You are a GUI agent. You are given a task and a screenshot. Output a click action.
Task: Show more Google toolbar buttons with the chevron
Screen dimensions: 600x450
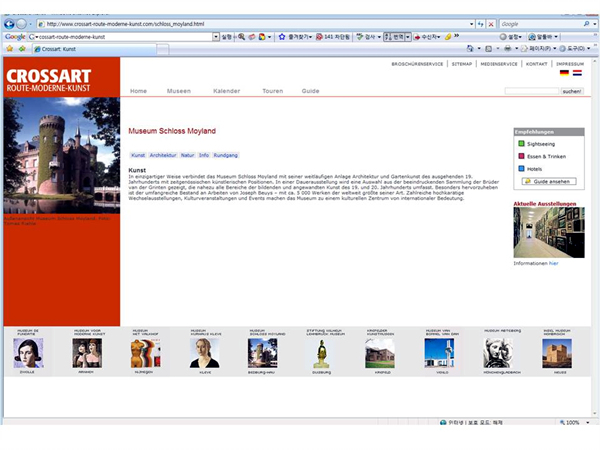click(457, 36)
